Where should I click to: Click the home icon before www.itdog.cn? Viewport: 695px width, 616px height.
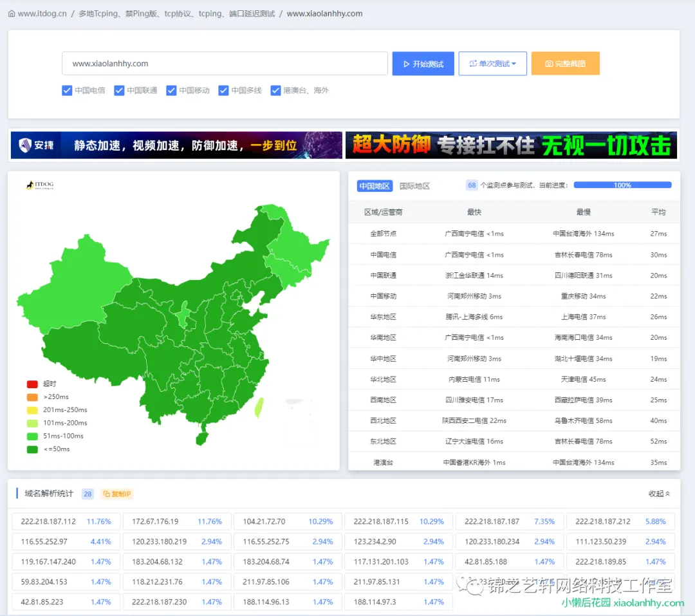click(12, 14)
